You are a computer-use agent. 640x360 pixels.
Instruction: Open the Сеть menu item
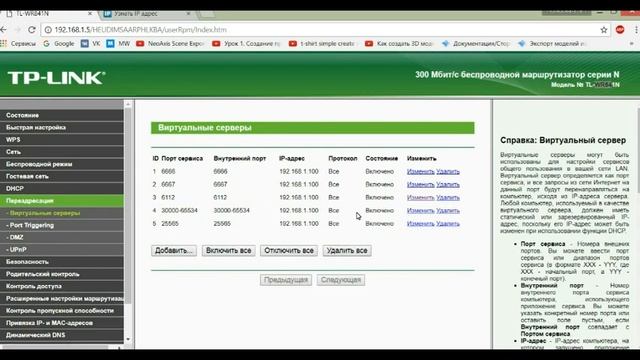[62, 152]
